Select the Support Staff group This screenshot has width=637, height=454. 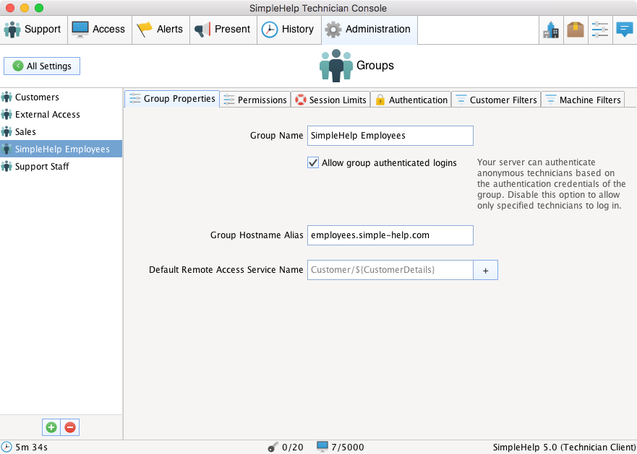[61, 166]
